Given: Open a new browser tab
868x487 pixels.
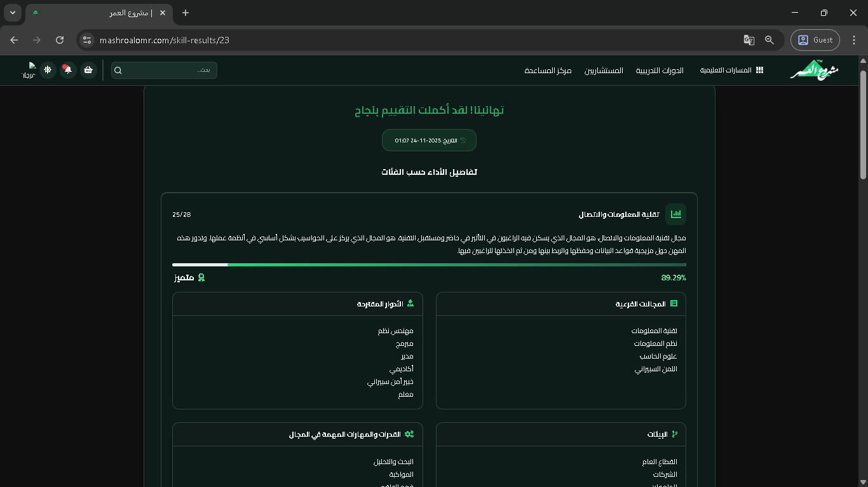Looking at the screenshot, I should coord(186,13).
